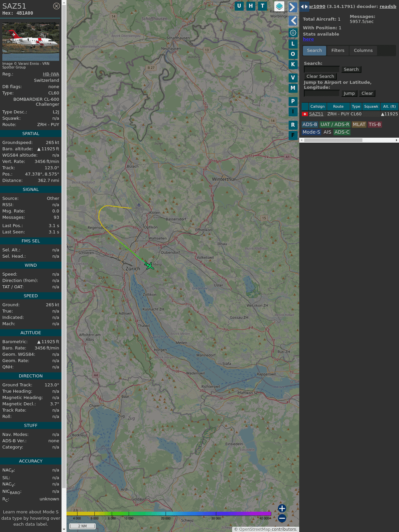Click the Zurich airport marker icon
This screenshot has width=399, height=532.
pos(139,205)
